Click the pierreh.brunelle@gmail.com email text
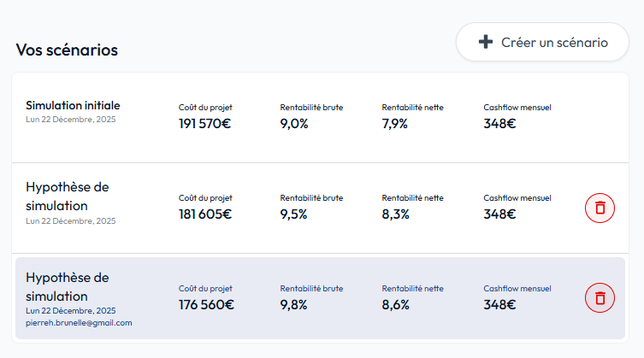 79,323
